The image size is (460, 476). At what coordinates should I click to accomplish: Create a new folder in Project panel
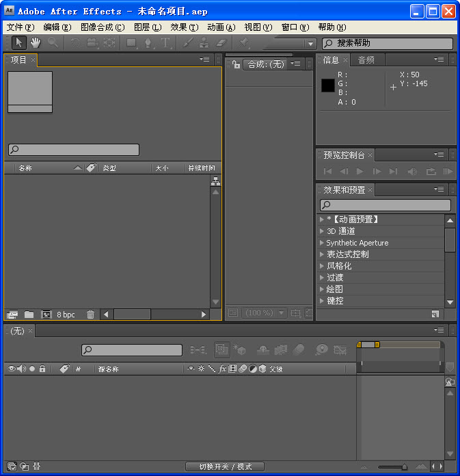[x=29, y=315]
